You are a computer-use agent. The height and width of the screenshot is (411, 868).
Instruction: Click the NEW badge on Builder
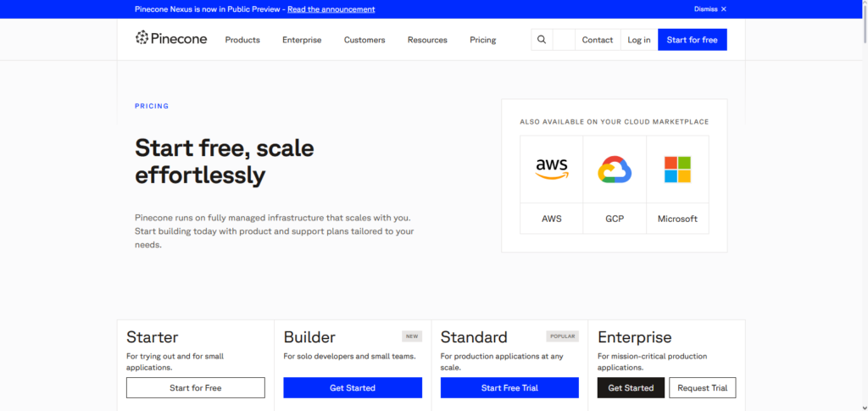[412, 336]
